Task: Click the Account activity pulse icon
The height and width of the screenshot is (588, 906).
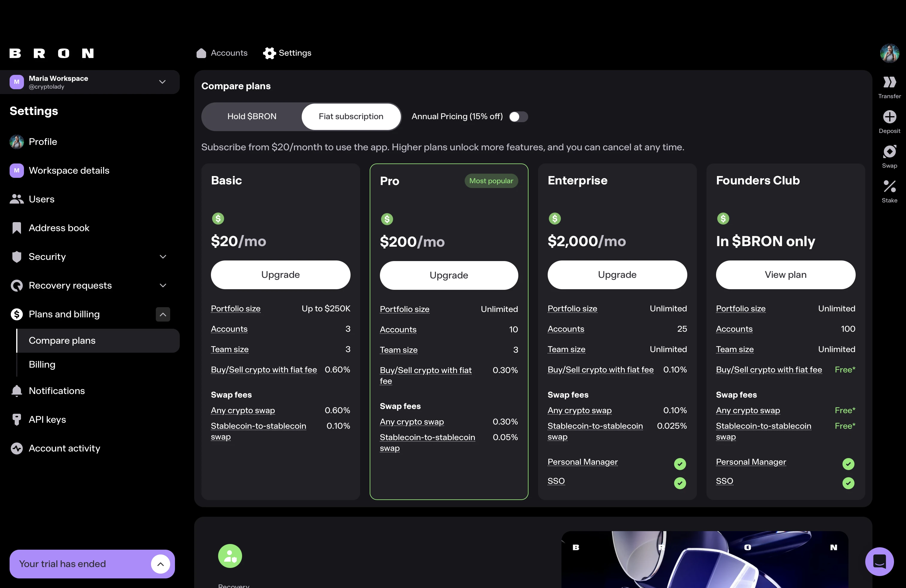Action: click(x=17, y=448)
